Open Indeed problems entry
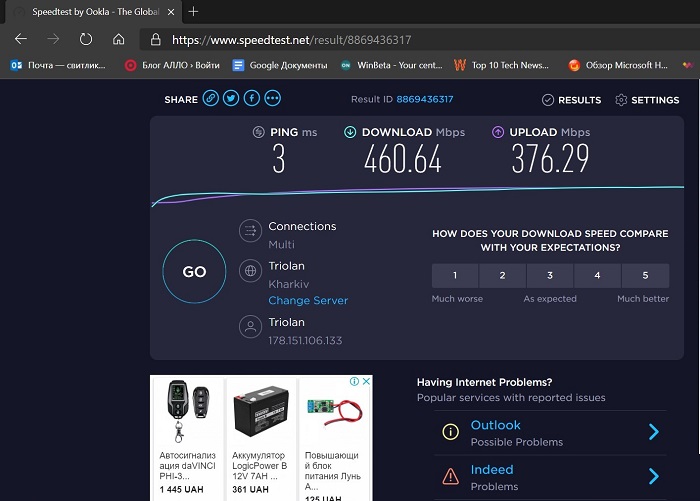Image resolution: width=700 pixels, height=501 pixels. point(550,477)
